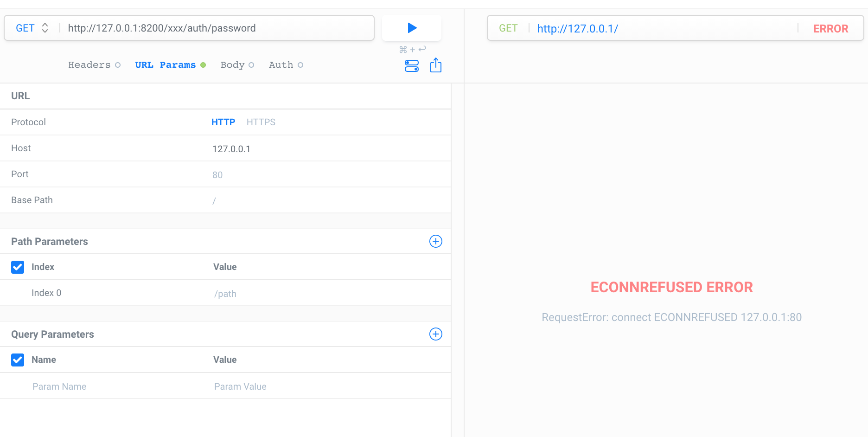Disable the Name query parameter checkbox
The height and width of the screenshot is (437, 868).
point(17,360)
